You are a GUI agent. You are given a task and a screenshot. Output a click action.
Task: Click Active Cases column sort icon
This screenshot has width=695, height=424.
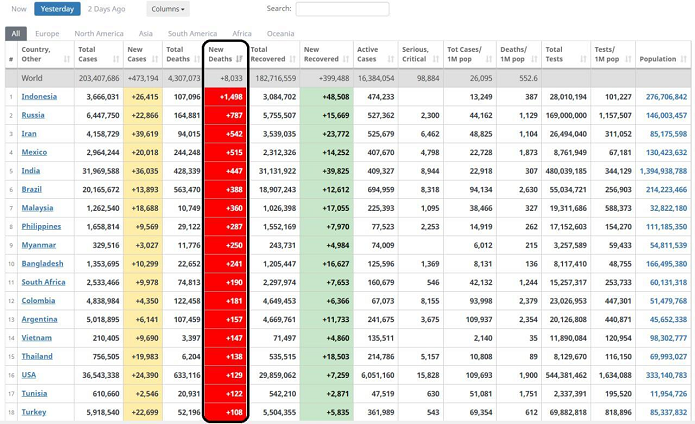[x=389, y=59]
